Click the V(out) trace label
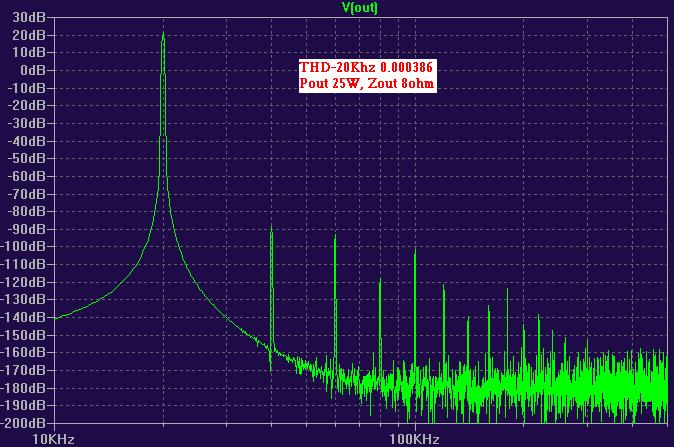The width and height of the screenshot is (674, 447). pos(359,7)
